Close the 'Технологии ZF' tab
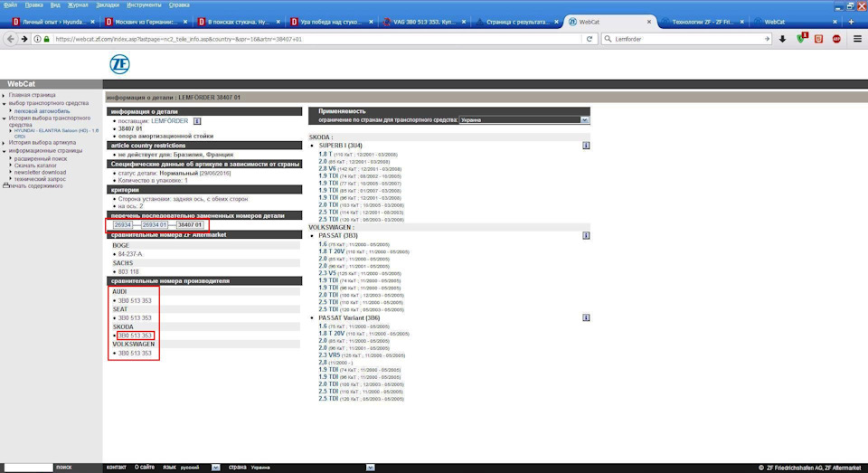Image resolution: width=868 pixels, height=473 pixels. [x=741, y=22]
